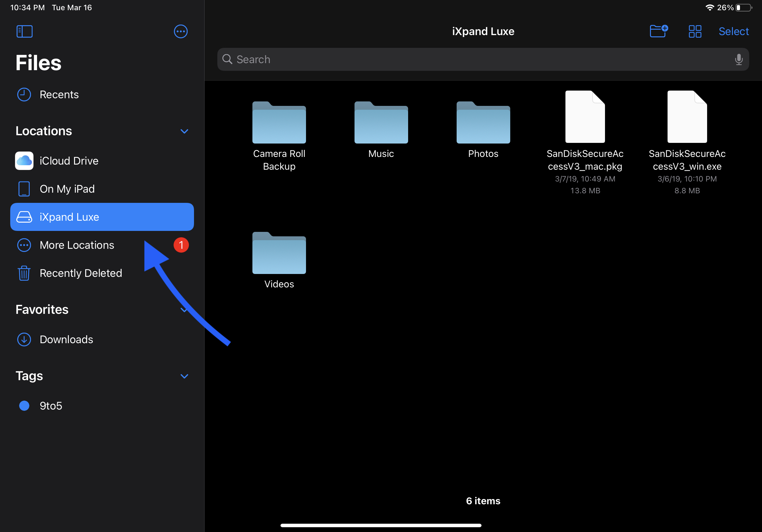Tap the microphone dictation icon
762x532 pixels.
pos(738,59)
